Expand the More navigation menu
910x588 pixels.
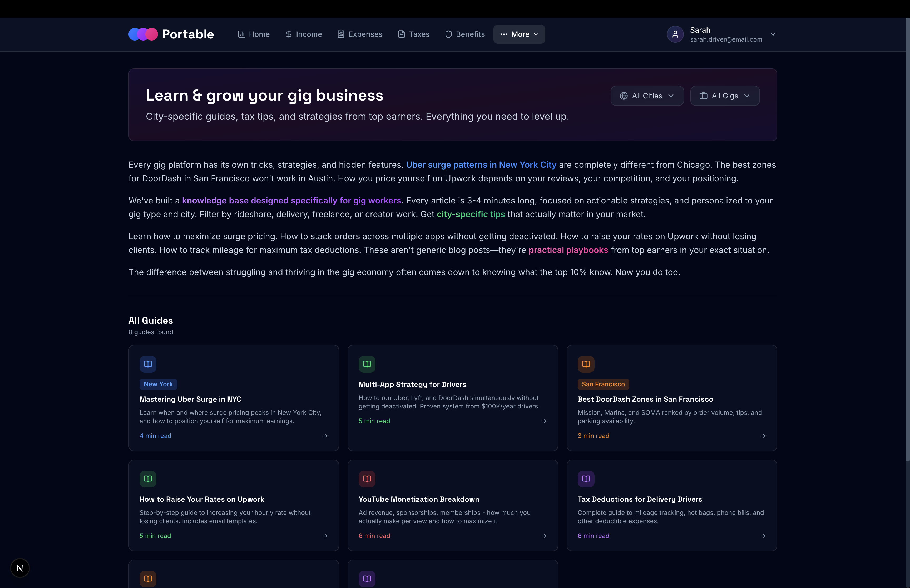tap(519, 34)
